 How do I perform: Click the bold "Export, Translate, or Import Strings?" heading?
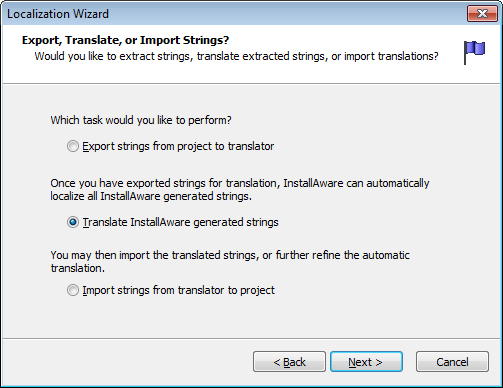(125, 40)
